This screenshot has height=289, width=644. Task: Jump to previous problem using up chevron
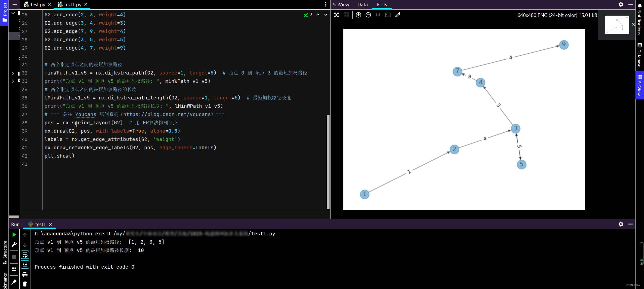point(317,15)
